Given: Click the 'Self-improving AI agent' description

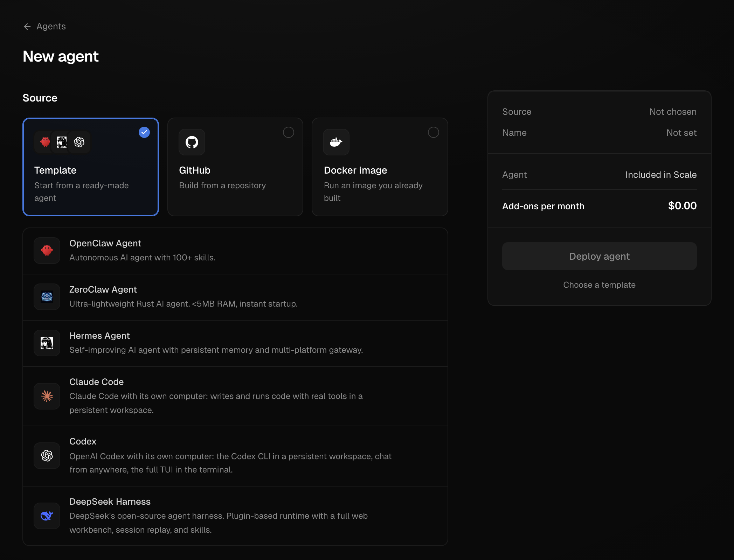Looking at the screenshot, I should pyautogui.click(x=216, y=350).
